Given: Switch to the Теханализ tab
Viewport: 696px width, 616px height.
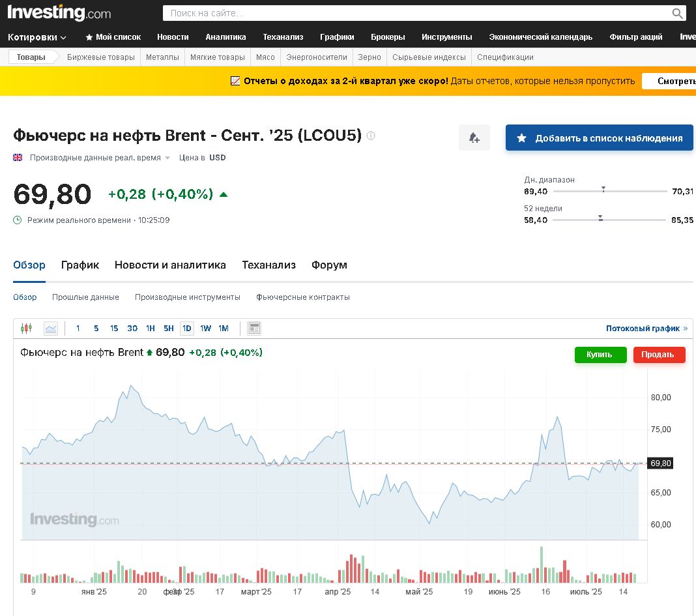Looking at the screenshot, I should click(268, 265).
